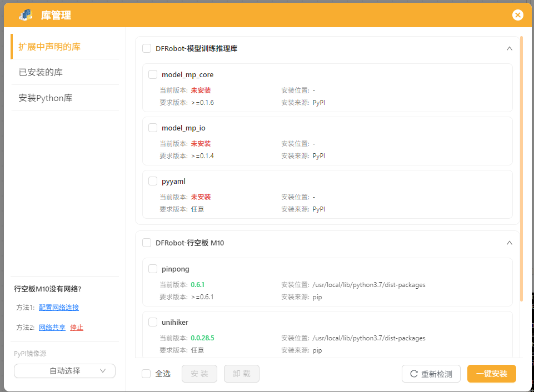Viewport: 534px width, 392px height.
Task: Click the 安装 button
Action: tap(199, 374)
